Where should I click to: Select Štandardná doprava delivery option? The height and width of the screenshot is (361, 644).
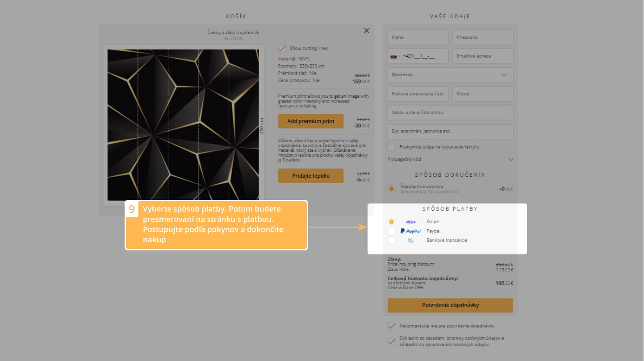[x=392, y=189]
